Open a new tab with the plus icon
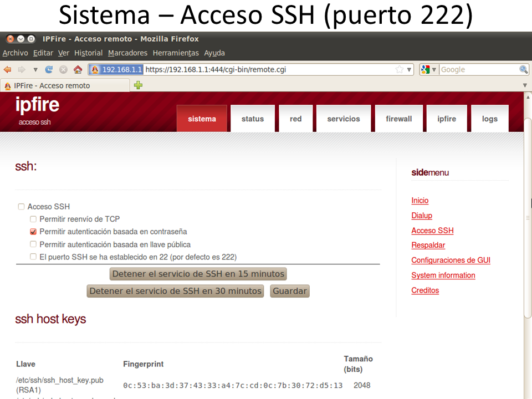The width and height of the screenshot is (532, 399). [x=138, y=85]
